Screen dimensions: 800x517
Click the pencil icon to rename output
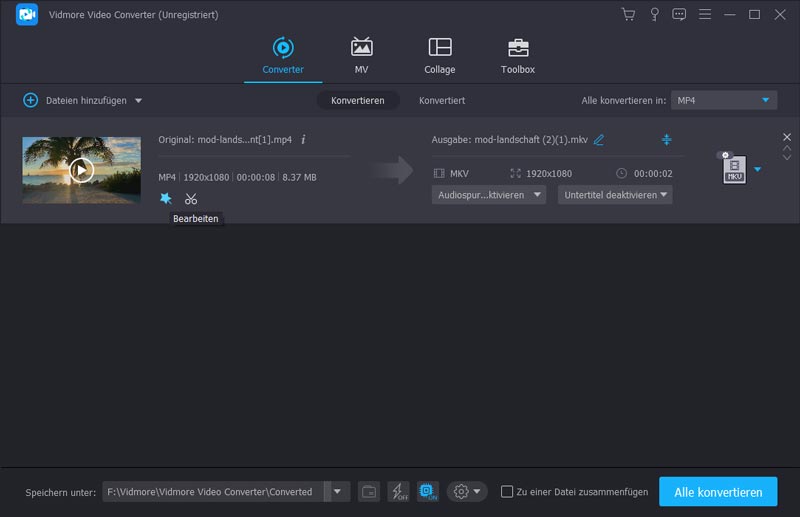click(599, 140)
